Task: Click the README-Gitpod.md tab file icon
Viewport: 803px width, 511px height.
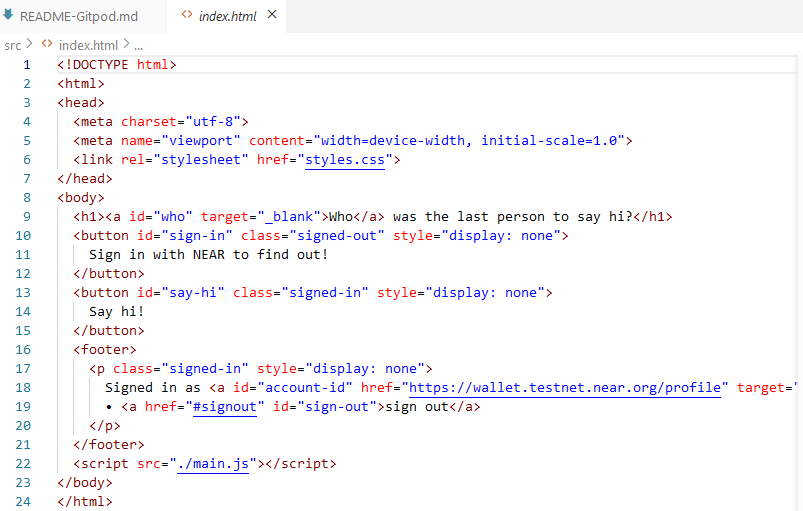Action: point(8,16)
